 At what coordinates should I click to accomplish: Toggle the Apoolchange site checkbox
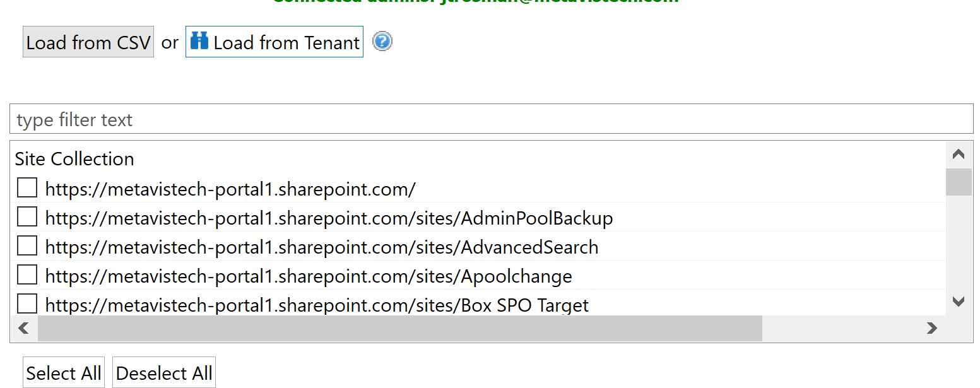click(27, 275)
